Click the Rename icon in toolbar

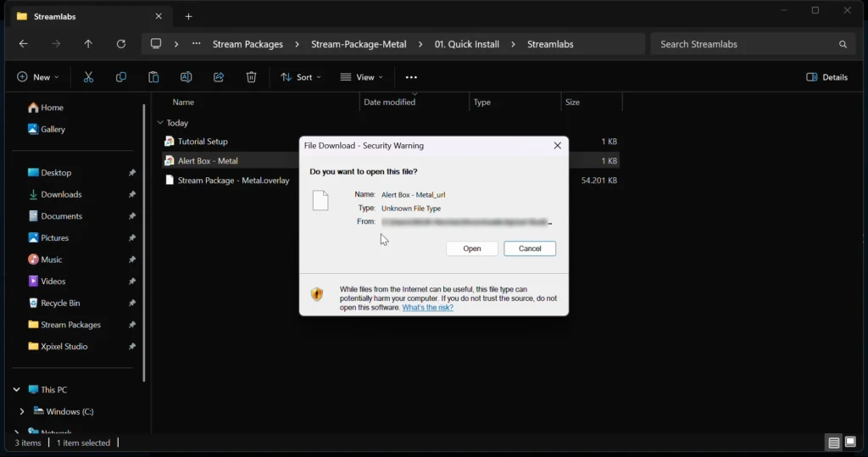186,77
